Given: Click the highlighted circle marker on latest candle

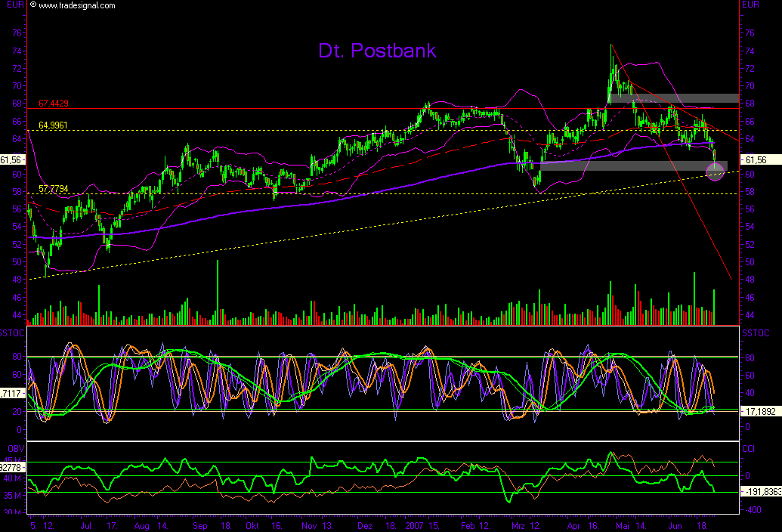Looking at the screenshot, I should tap(715, 172).
